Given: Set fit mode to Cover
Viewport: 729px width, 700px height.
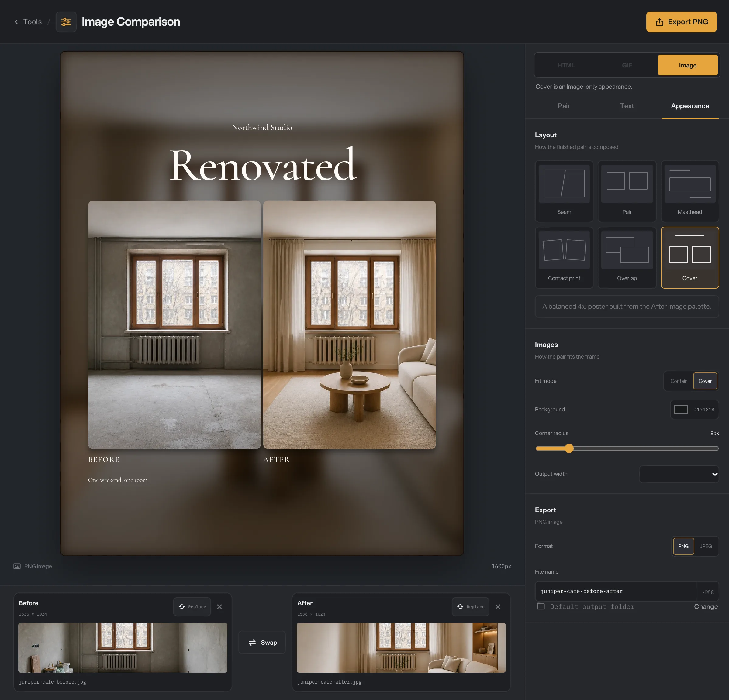Looking at the screenshot, I should point(705,381).
